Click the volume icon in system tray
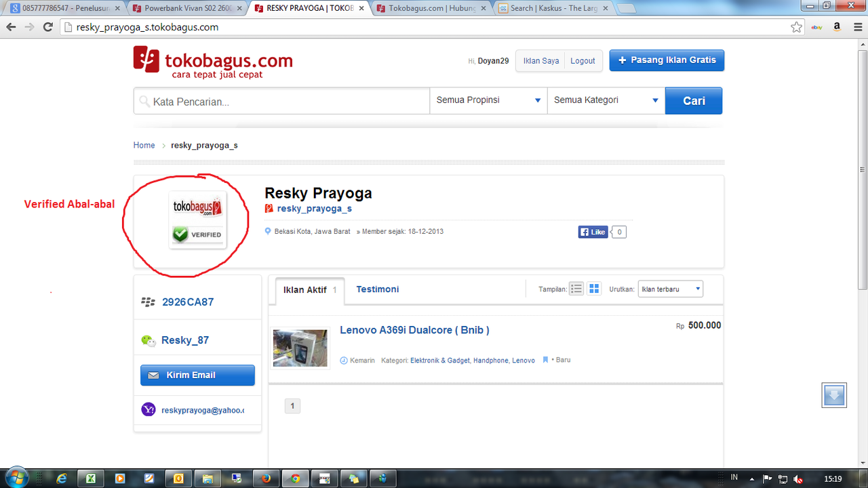 click(799, 479)
